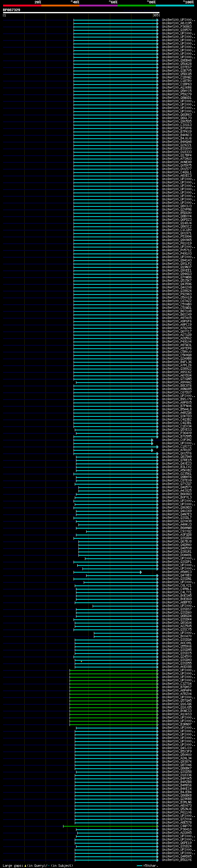The width and height of the screenshot is (197, 868).
Task: Click UniRef100_C3XU13 entry
Action: [x=177, y=125]
